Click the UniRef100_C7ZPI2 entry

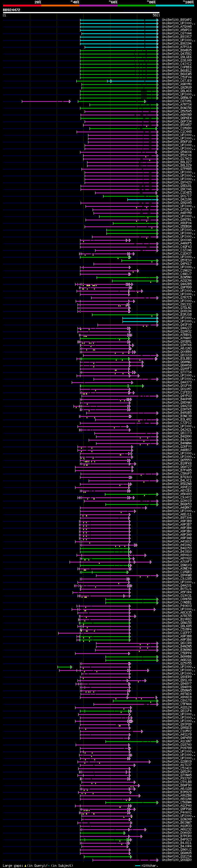click(x=177, y=423)
